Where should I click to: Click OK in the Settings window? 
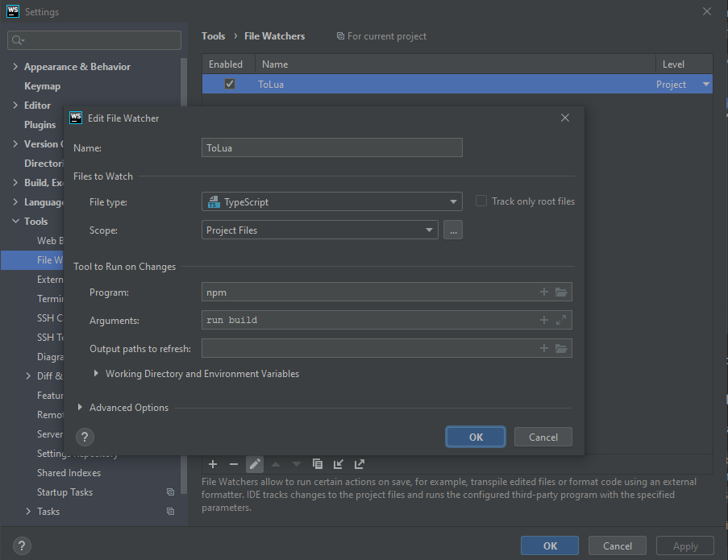(x=550, y=546)
